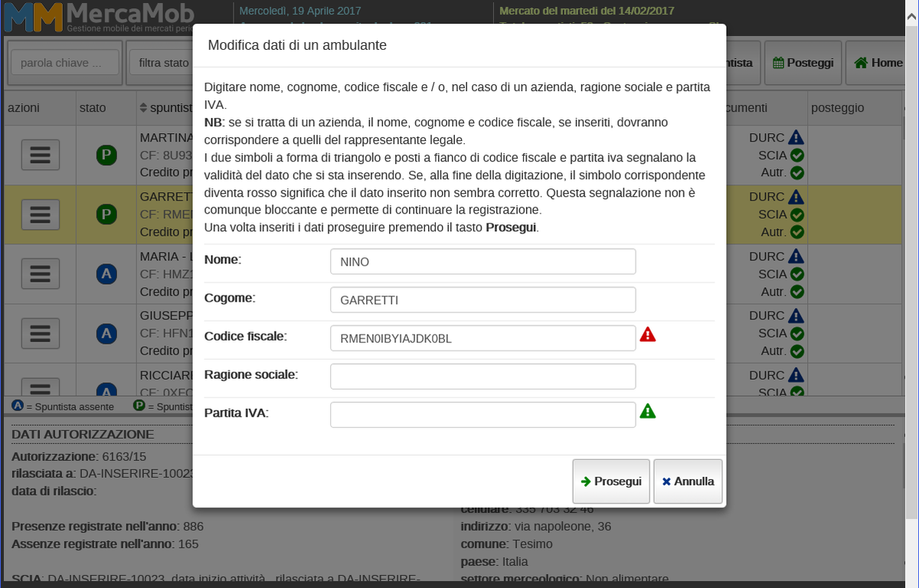The width and height of the screenshot is (919, 588).
Task: Click Autr. check icon in MARTINA row
Action: tap(796, 173)
